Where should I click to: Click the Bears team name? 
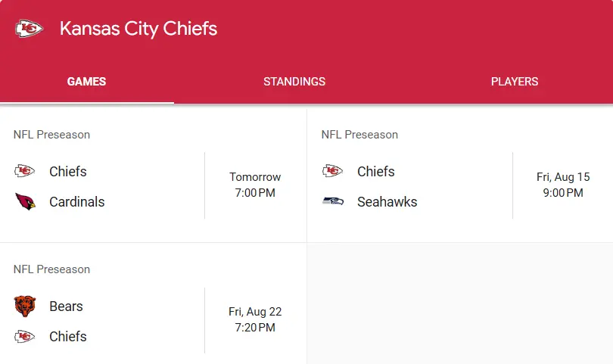point(66,306)
